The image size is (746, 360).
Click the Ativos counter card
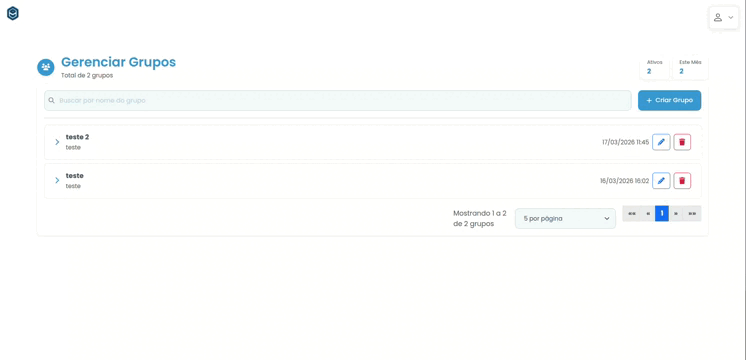[x=655, y=68]
